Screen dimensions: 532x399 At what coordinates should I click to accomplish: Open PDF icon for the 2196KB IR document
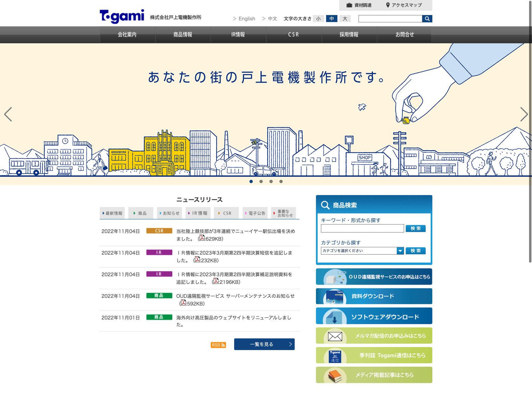[216, 281]
